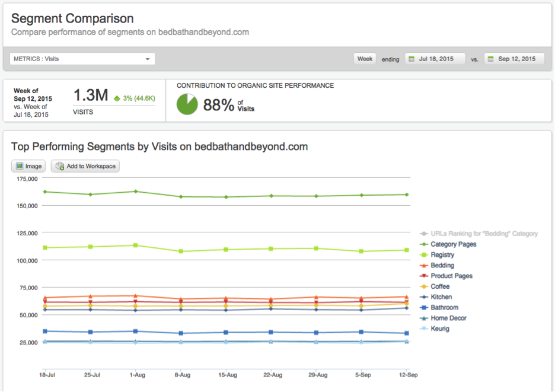Click the picture icon in Image button

click(20, 166)
